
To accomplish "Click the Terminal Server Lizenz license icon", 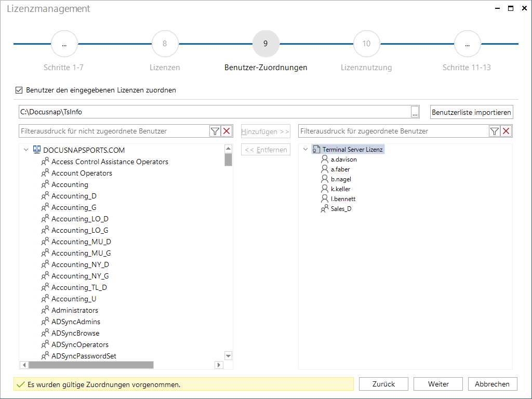I will click(316, 149).
